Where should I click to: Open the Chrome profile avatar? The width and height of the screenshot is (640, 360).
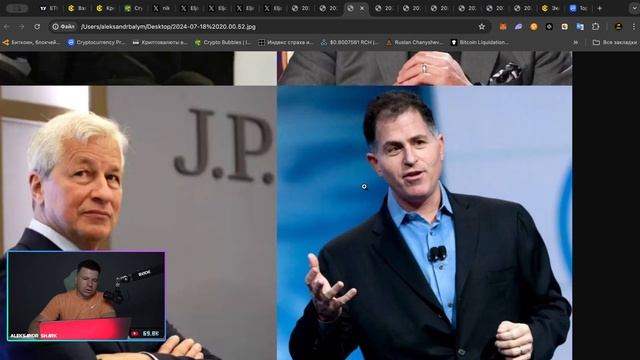point(618,27)
